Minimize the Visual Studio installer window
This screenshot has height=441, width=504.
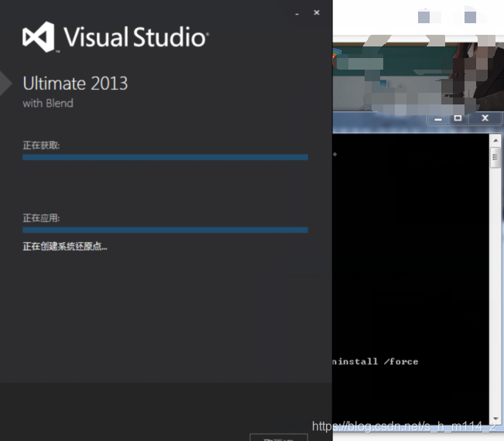[x=297, y=13]
